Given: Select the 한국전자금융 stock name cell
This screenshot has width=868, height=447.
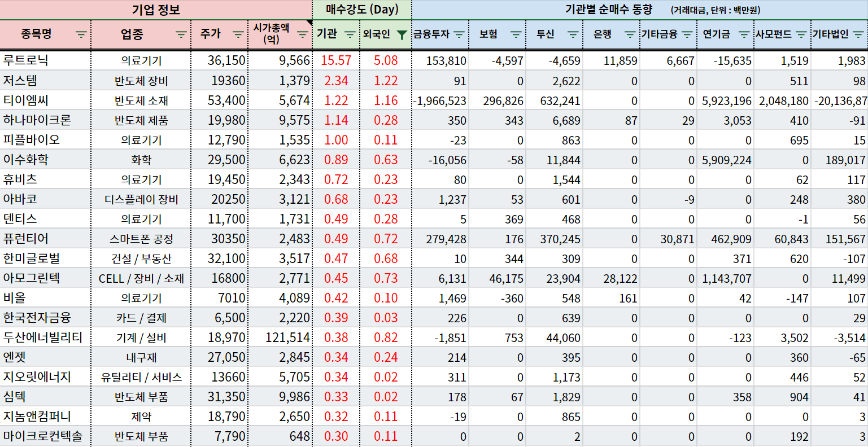Looking at the screenshot, I should click(x=45, y=317).
